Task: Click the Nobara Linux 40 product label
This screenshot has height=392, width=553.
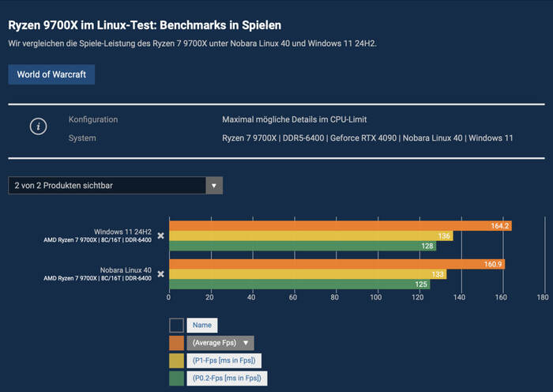Action: 126,269
